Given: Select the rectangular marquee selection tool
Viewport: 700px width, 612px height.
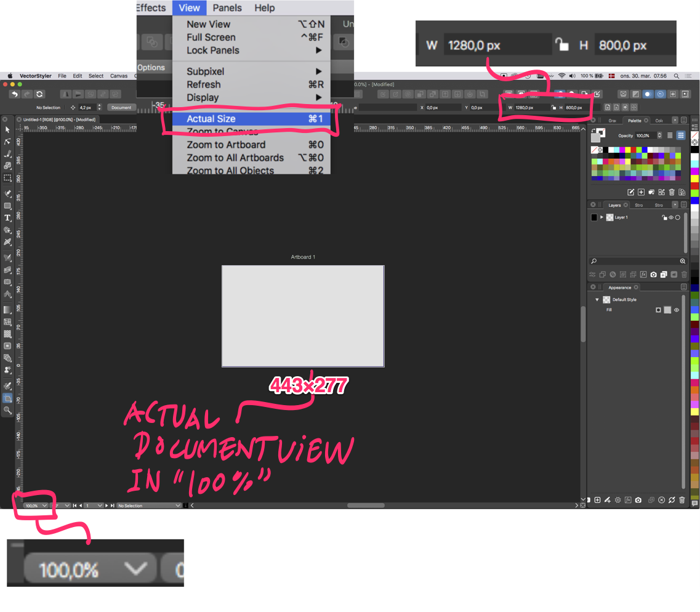Looking at the screenshot, I should coord(7,178).
